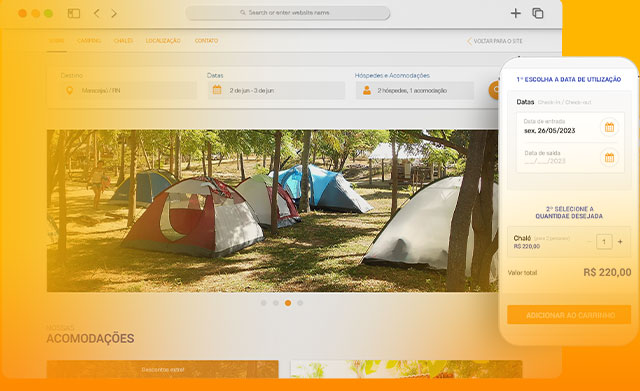The image size is (640, 391).
Task: Go back with the browser left arrow
Action: (96, 13)
